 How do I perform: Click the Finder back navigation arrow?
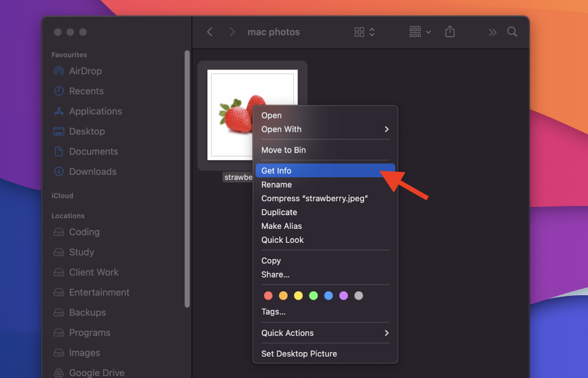tap(210, 32)
